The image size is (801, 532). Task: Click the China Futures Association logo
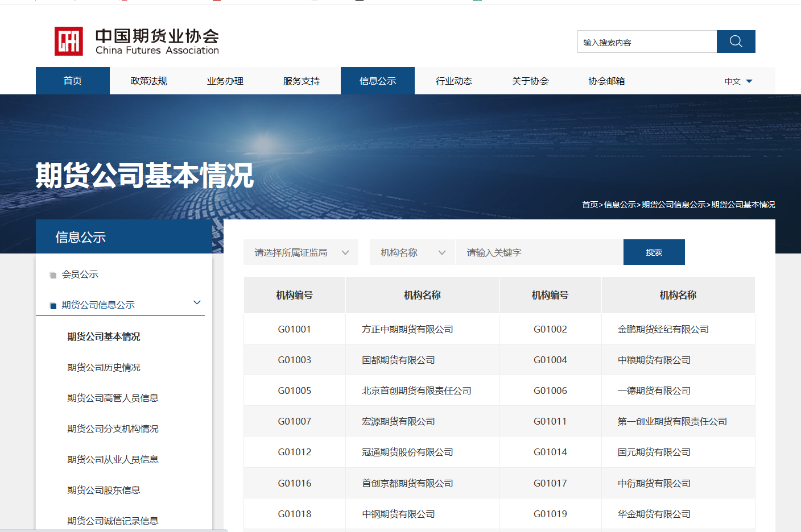pos(137,41)
